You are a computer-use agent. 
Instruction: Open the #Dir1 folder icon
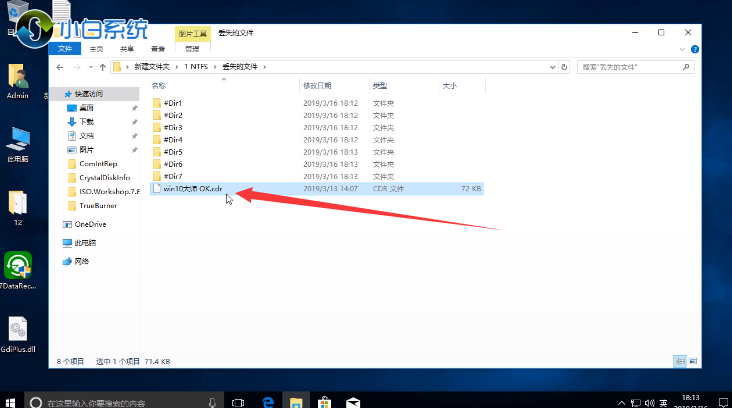point(156,103)
